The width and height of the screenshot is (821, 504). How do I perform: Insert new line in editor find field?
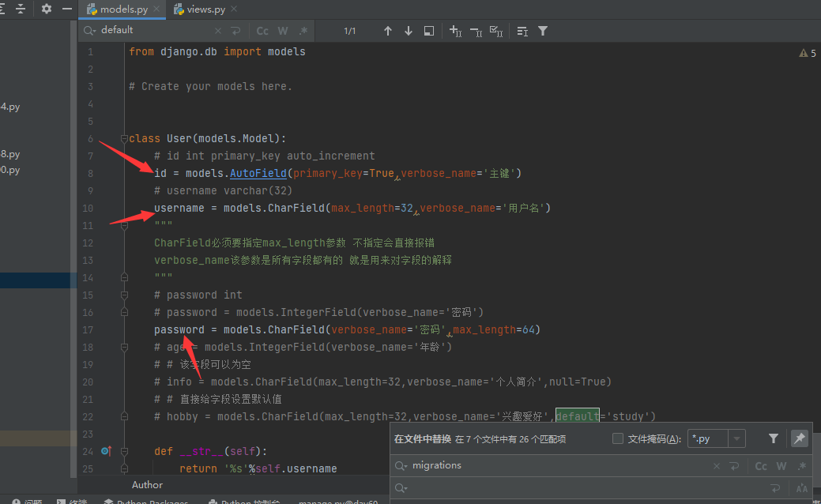tap(236, 31)
